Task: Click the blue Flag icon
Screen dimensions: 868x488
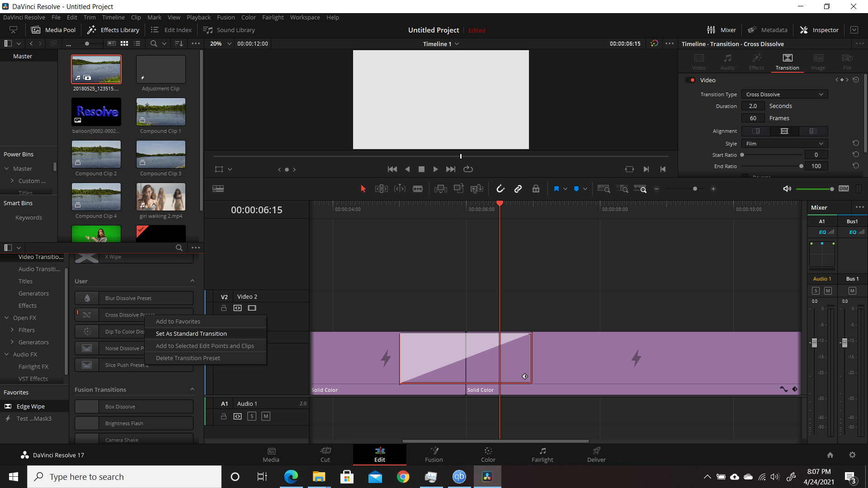Action: coord(557,189)
